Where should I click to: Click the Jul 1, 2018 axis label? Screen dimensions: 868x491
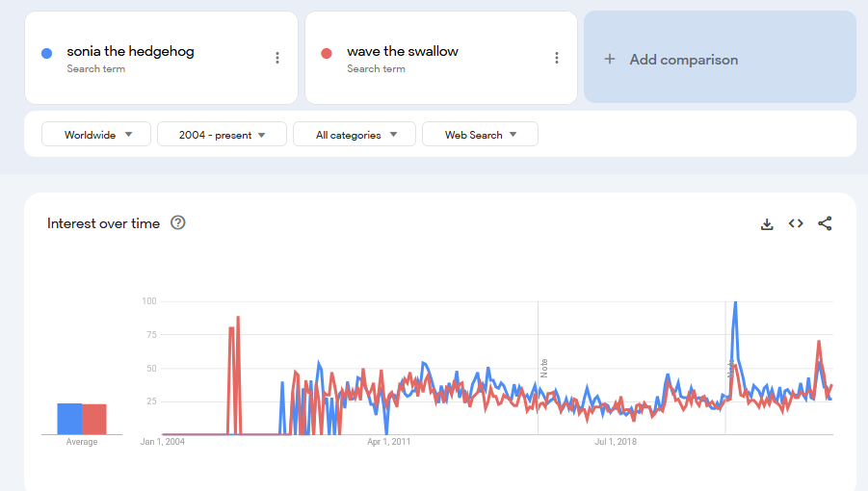[616, 442]
